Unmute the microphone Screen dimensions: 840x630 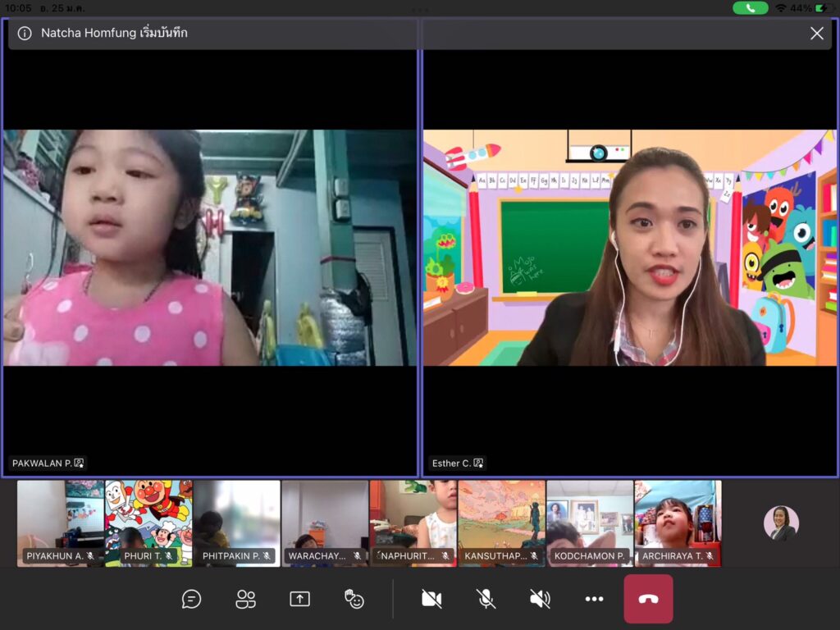point(486,599)
